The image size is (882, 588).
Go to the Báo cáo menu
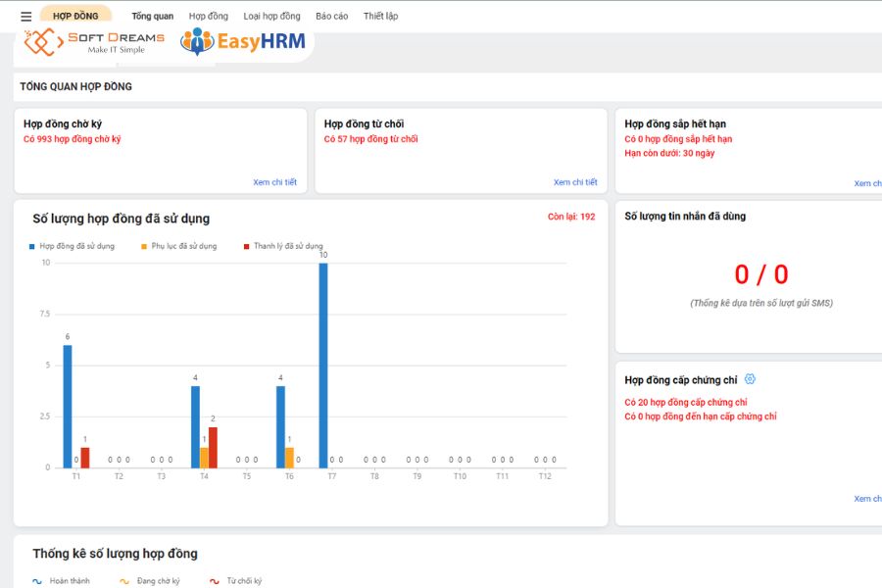pyautogui.click(x=332, y=17)
